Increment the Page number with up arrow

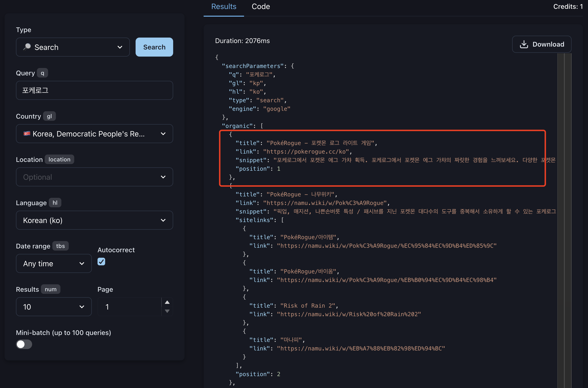[167, 302]
